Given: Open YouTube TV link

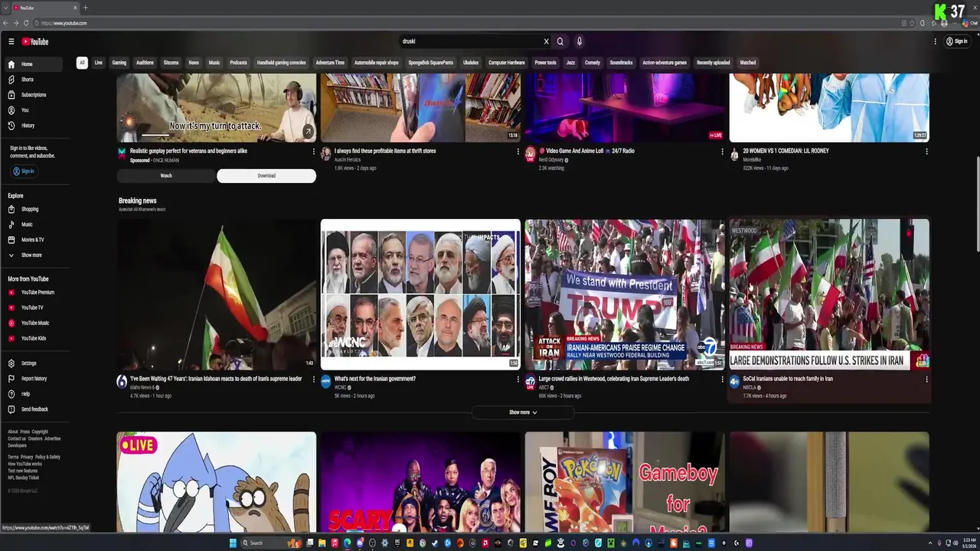Looking at the screenshot, I should (34, 308).
